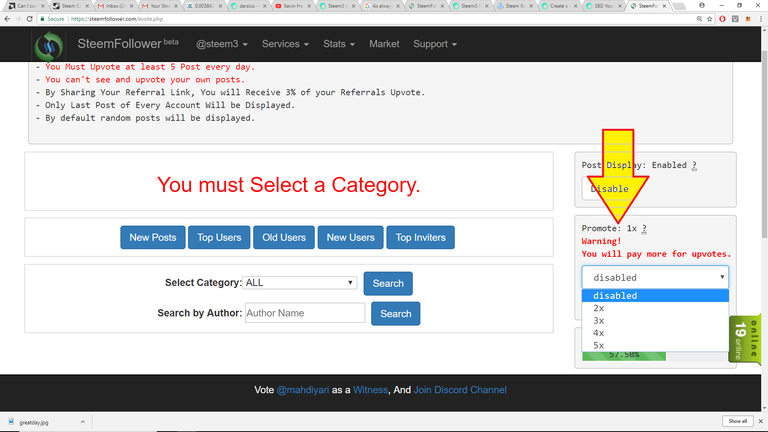Select 5x option in Promote list

pyautogui.click(x=598, y=346)
